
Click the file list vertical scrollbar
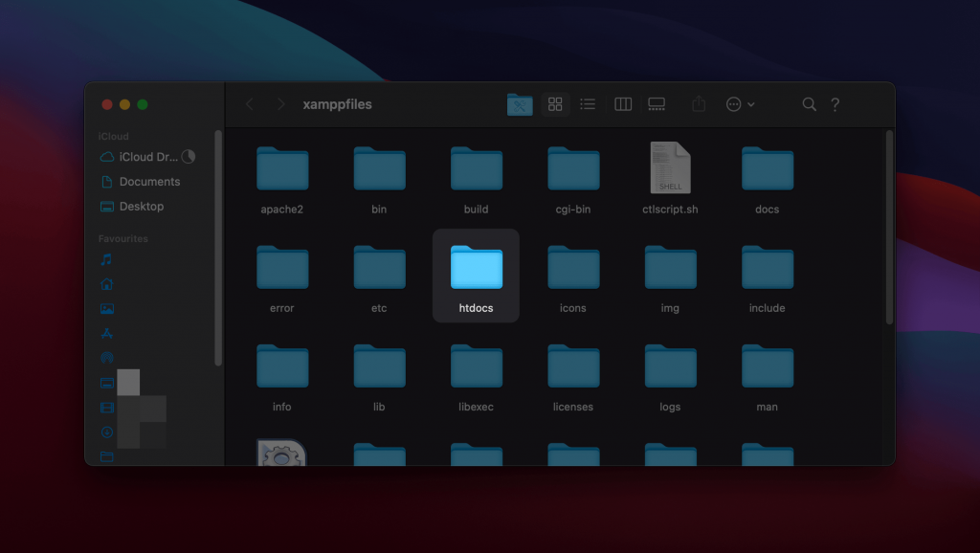(889, 228)
